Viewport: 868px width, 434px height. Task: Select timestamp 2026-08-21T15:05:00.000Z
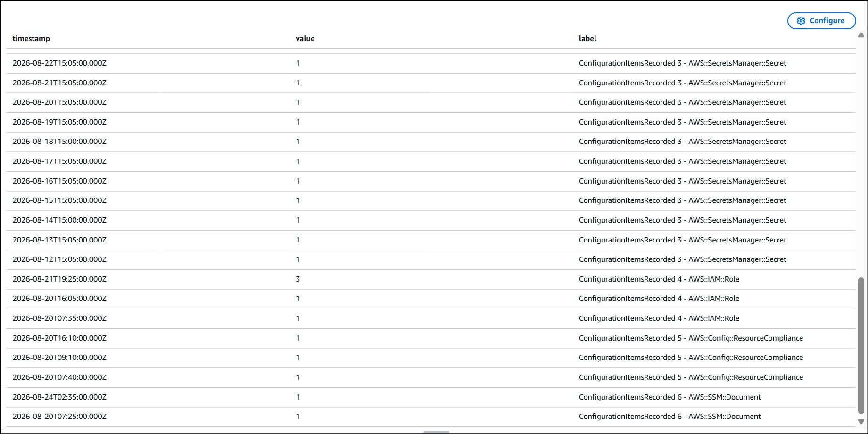click(x=59, y=83)
